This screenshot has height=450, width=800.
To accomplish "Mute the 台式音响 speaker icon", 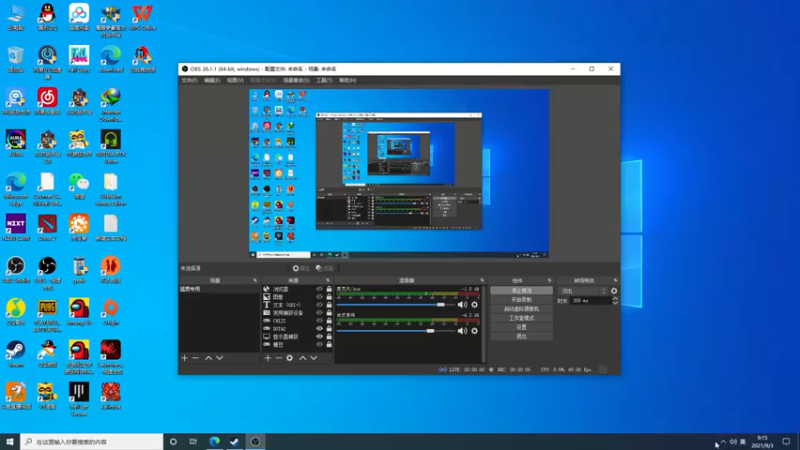I will coord(462,331).
